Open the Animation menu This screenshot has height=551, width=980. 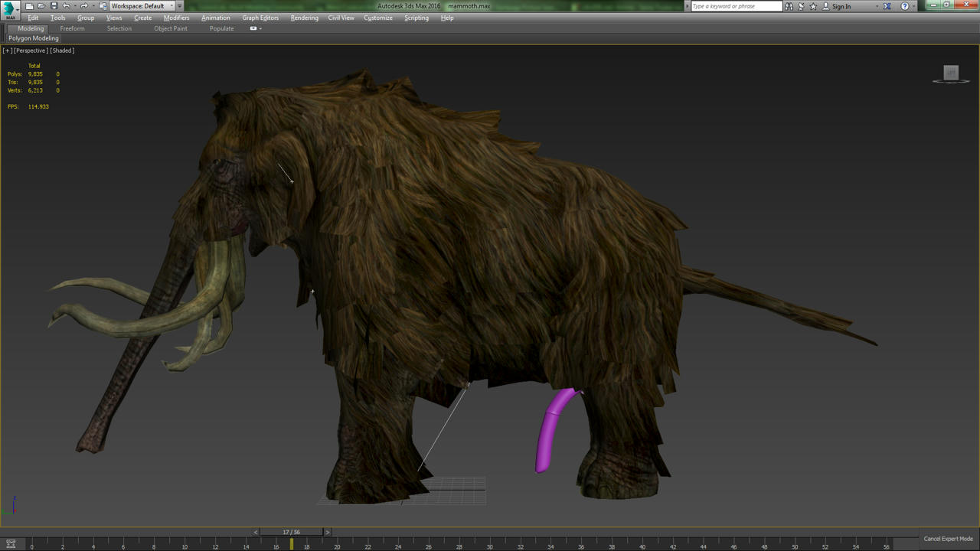216,18
